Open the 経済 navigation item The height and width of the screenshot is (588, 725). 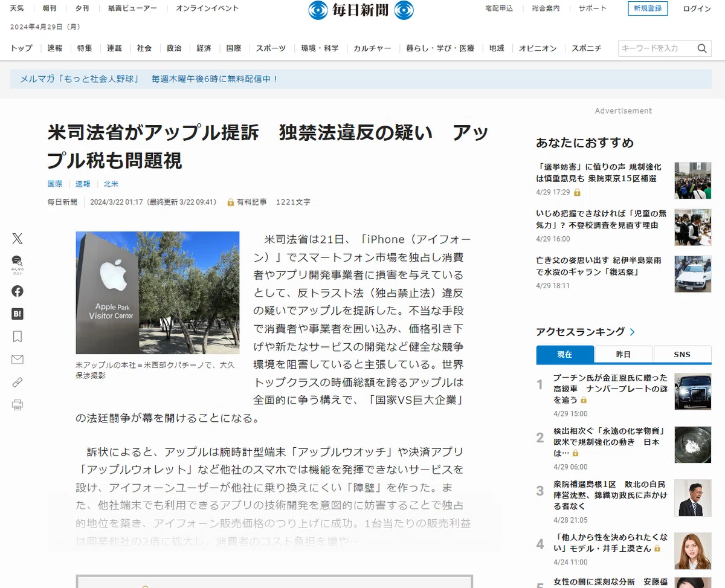pyautogui.click(x=204, y=48)
